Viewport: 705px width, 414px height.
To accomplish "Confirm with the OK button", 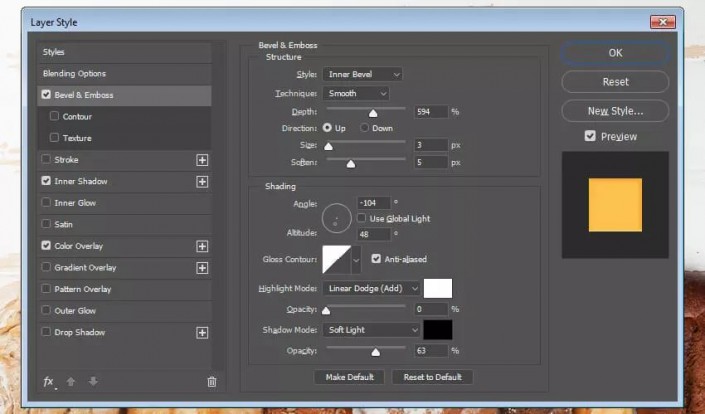I will click(615, 53).
